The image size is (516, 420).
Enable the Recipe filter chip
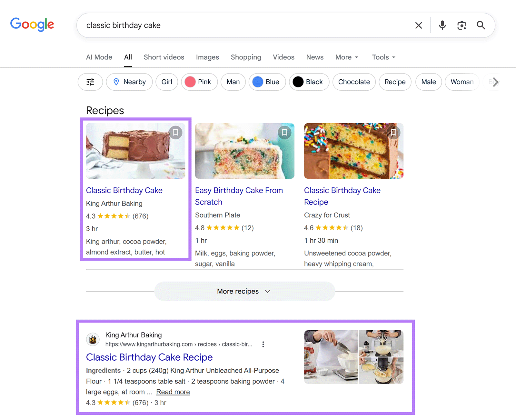click(395, 82)
